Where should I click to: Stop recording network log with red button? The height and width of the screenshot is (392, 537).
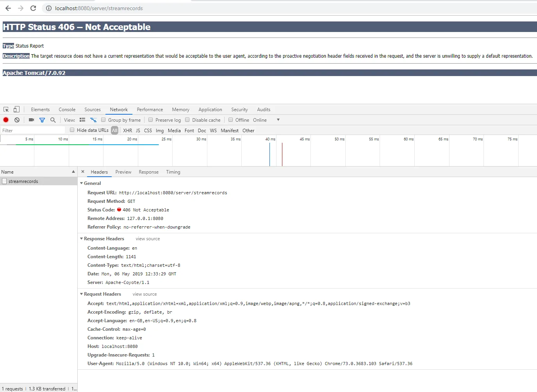[x=6, y=120]
